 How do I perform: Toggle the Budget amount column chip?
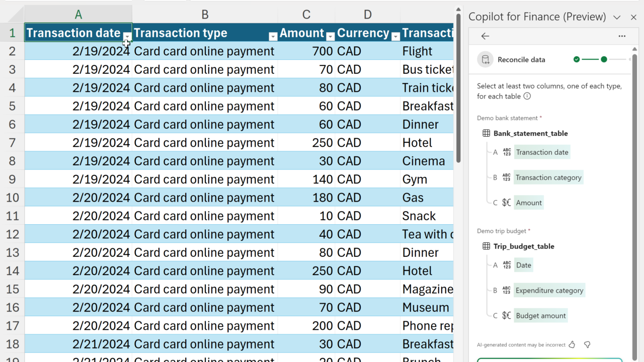coord(541,316)
